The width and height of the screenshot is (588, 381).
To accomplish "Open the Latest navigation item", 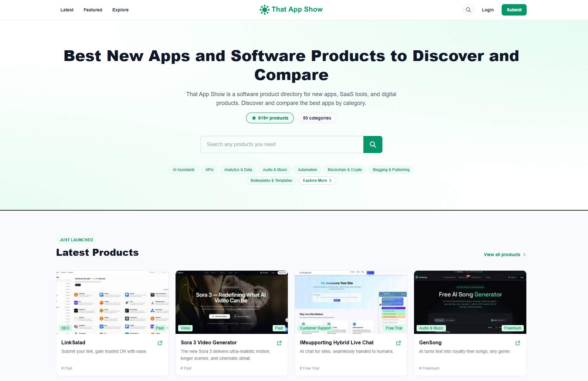I will pyautogui.click(x=67, y=10).
